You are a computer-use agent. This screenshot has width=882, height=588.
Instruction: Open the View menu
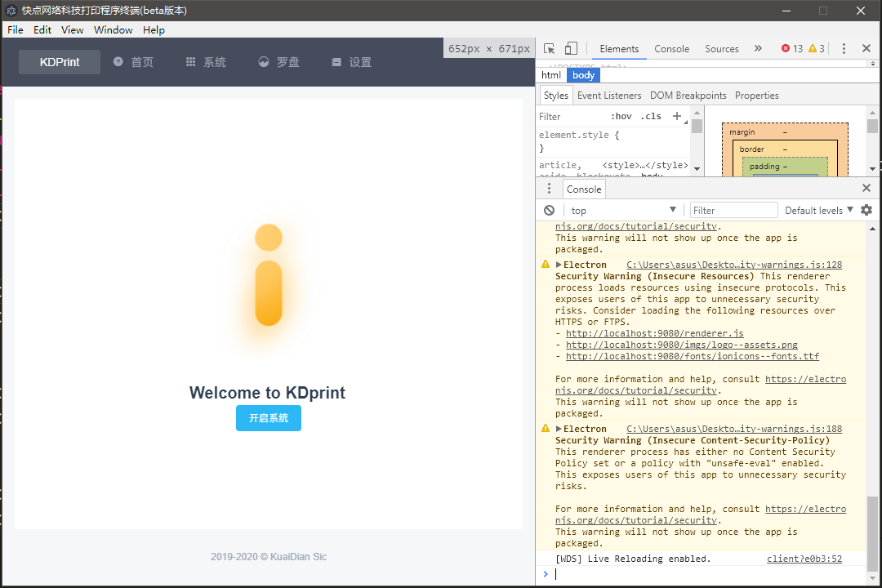[72, 30]
